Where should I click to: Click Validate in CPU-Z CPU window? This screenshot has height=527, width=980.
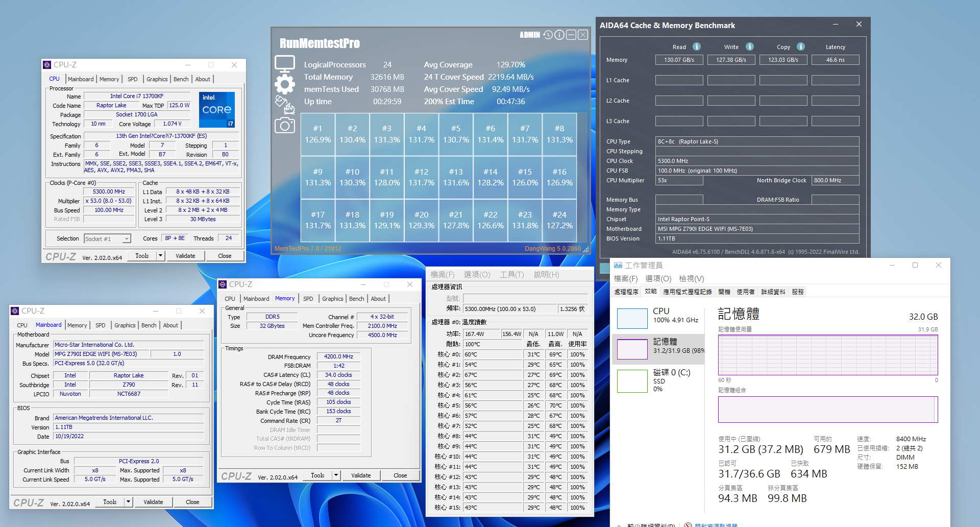185,256
